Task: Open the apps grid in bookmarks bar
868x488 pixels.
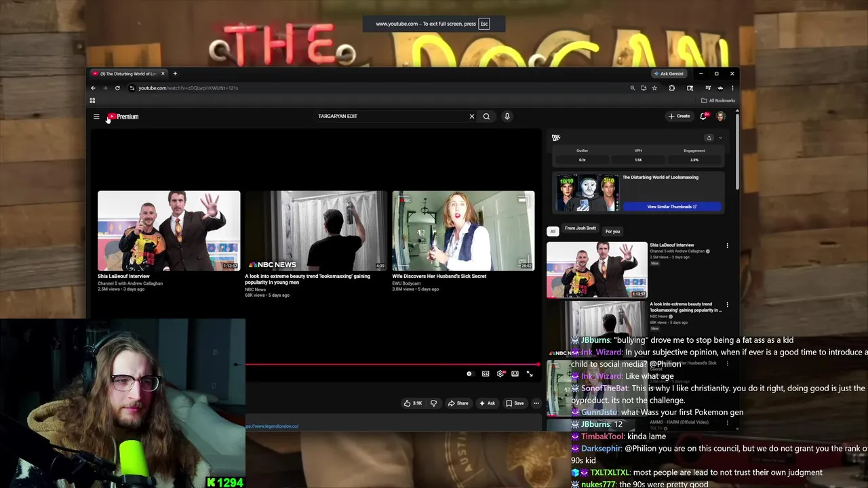Action: (x=92, y=100)
